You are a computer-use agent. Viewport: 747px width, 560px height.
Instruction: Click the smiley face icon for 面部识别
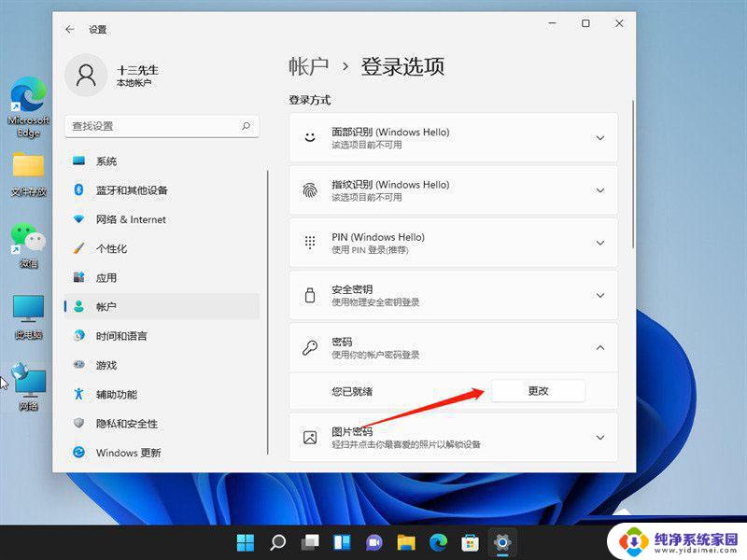pos(310,137)
